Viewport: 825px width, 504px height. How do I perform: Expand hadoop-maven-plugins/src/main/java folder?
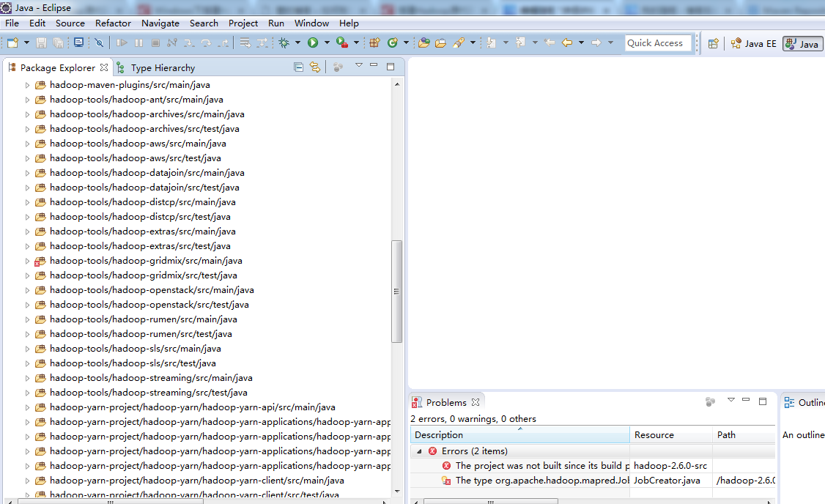tap(27, 85)
